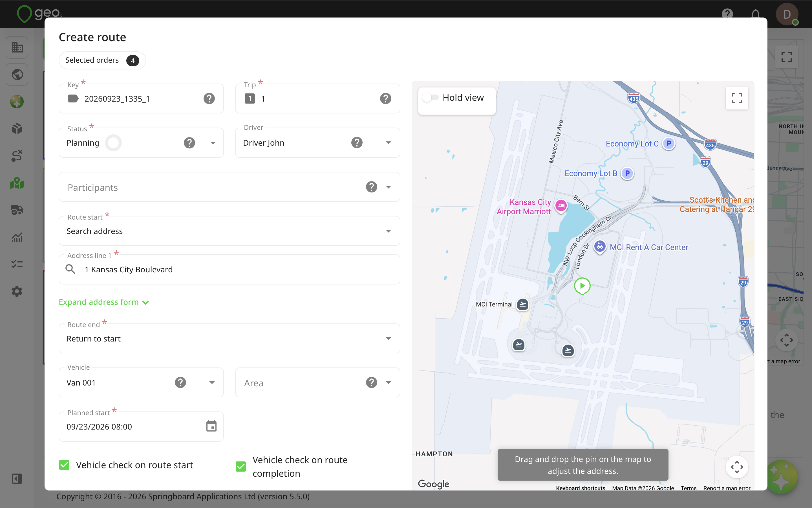Open the vehicles truck sidebar icon
Screen dimensions: 812x508
click(x=17, y=210)
